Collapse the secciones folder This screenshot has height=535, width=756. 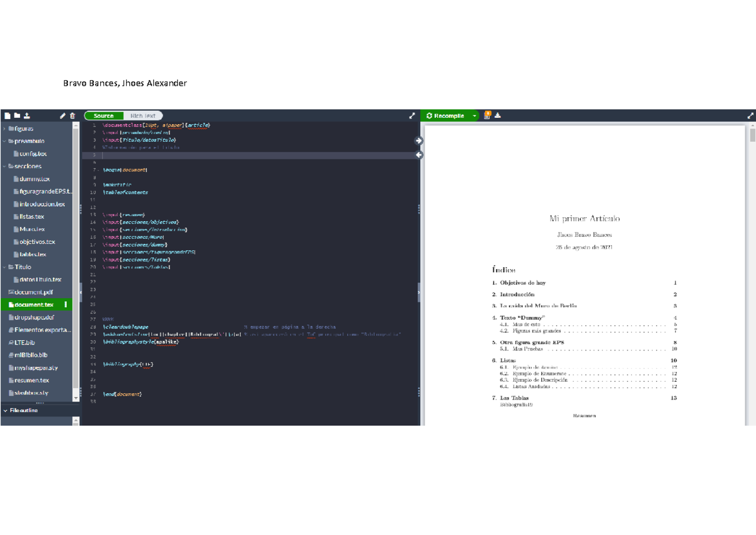[4, 166]
